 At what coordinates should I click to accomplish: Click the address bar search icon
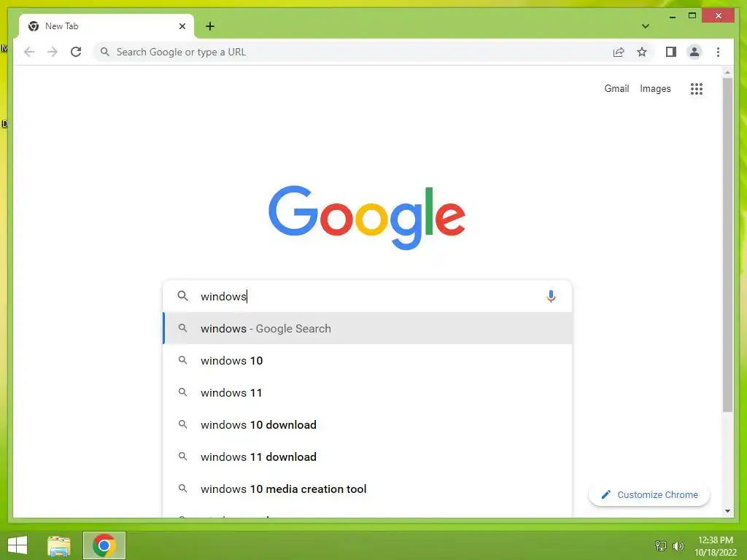click(x=105, y=52)
